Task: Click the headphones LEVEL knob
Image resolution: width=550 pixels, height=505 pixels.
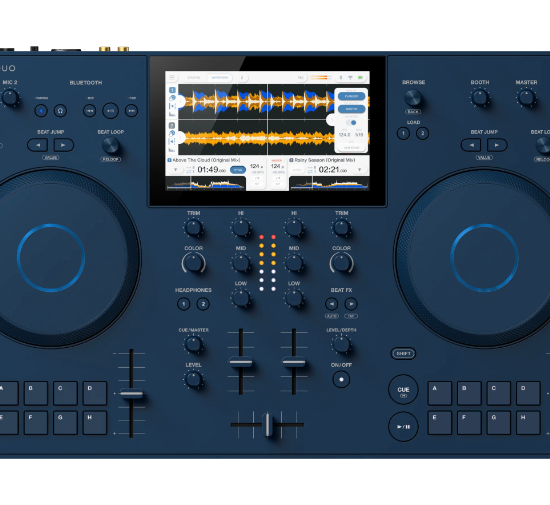Action: 194,379
